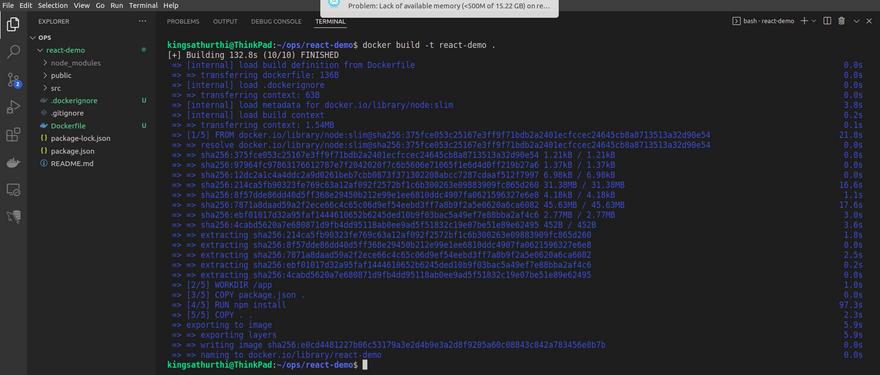This screenshot has width=880, height=375.
Task: Click the 97.3s timing value
Action: (x=850, y=305)
